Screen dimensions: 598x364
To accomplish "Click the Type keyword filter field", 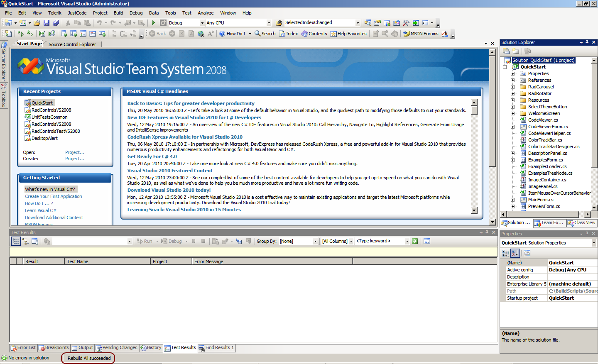I will click(379, 241).
